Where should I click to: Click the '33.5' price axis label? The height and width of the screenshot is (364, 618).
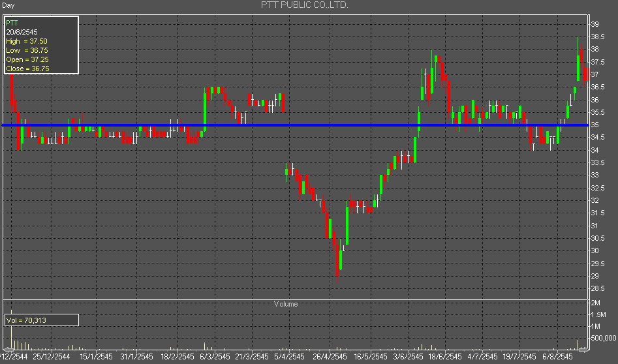(598, 162)
